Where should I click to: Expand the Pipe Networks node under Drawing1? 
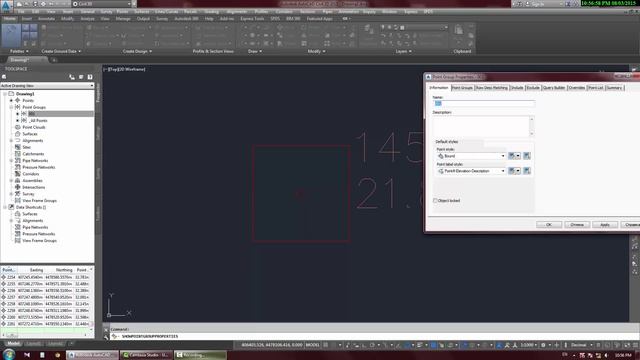[x=11, y=160]
